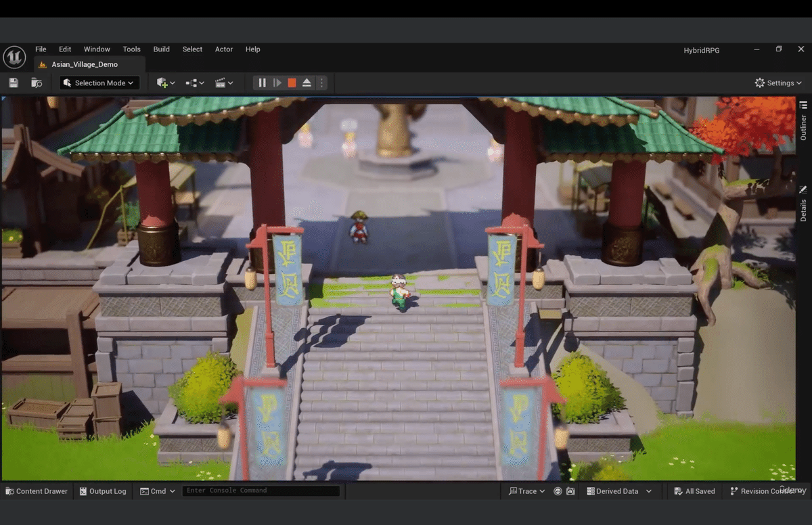
Task: Pause the running game session
Action: point(262,82)
